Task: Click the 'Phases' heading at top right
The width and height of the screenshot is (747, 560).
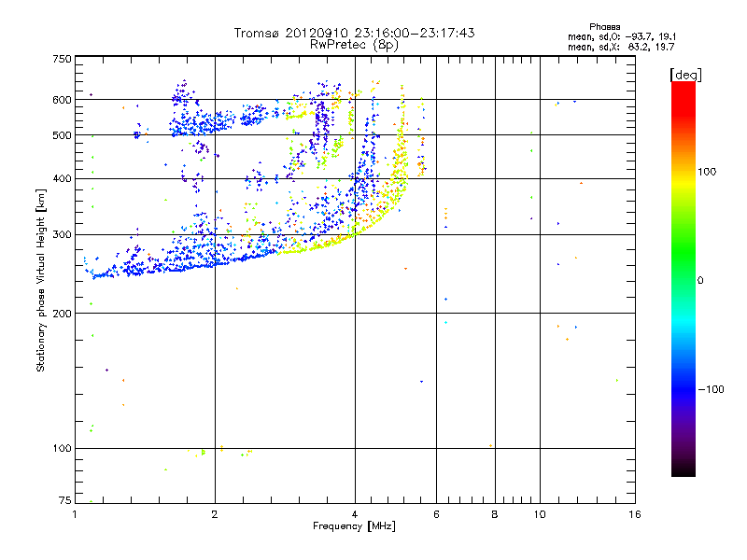Action: click(x=604, y=27)
